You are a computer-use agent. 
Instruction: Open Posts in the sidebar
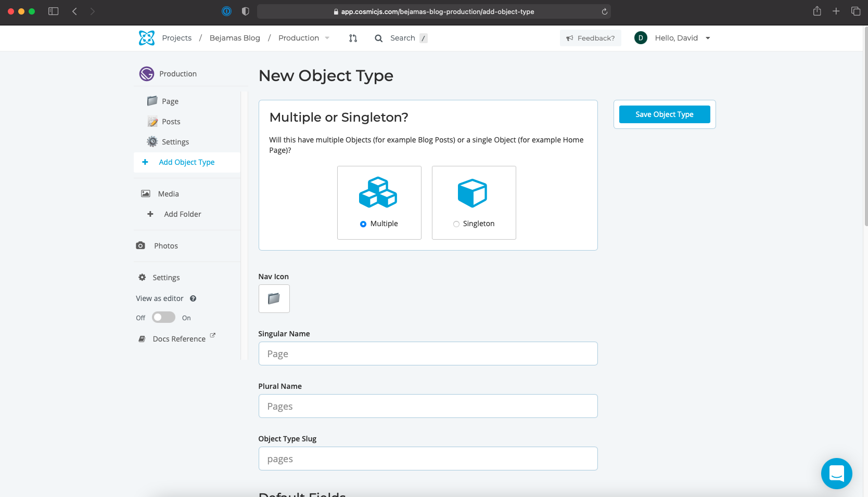[x=171, y=122]
